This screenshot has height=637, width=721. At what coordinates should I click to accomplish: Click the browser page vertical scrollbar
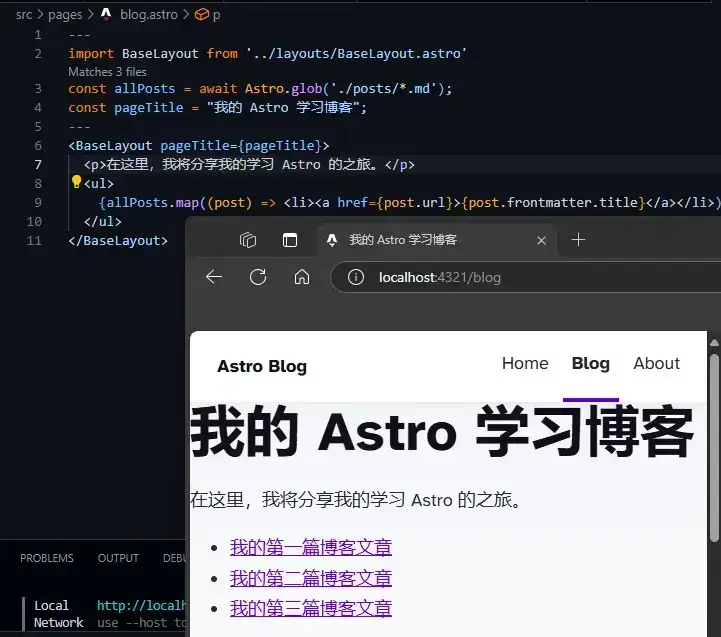pos(714,448)
